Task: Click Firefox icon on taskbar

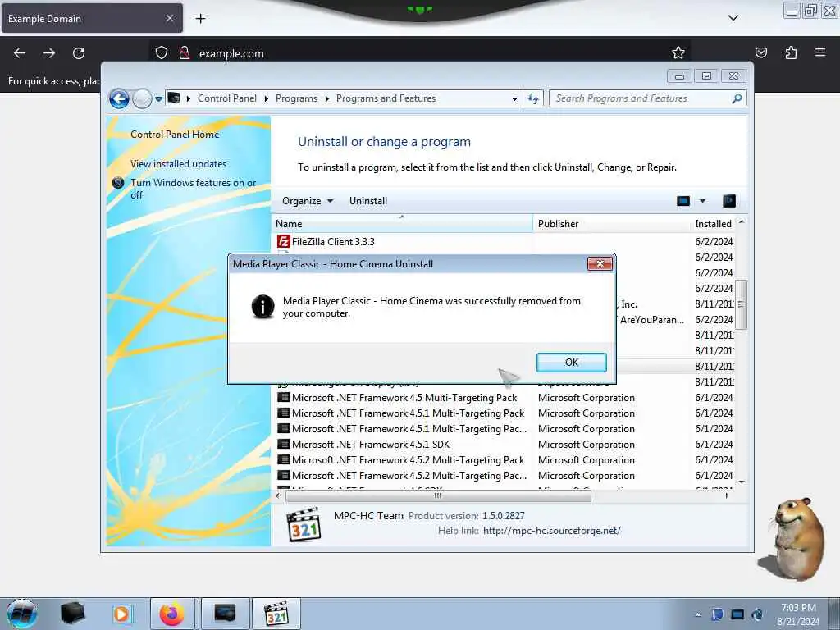Action: point(171,614)
